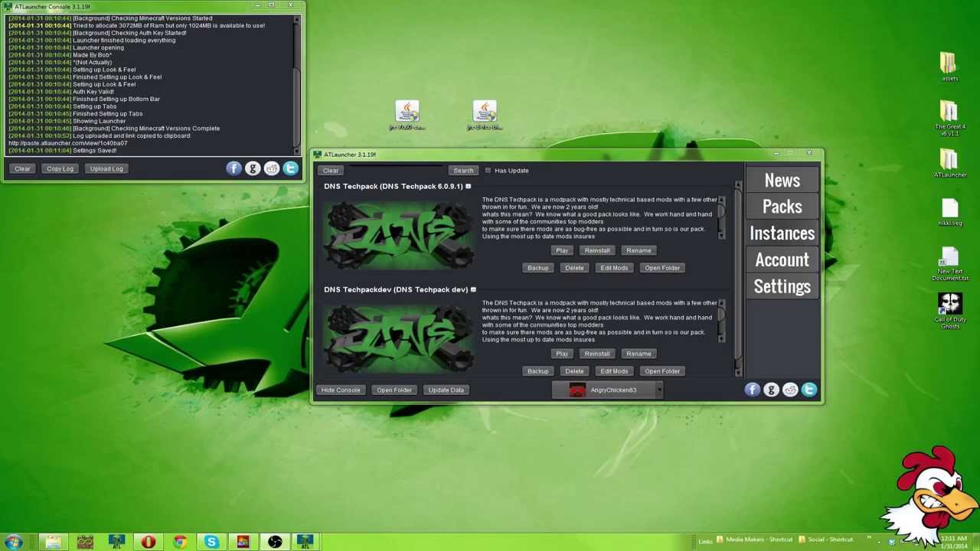
Task: Select the ATLauncher desktop folder icon
Action: point(949,164)
